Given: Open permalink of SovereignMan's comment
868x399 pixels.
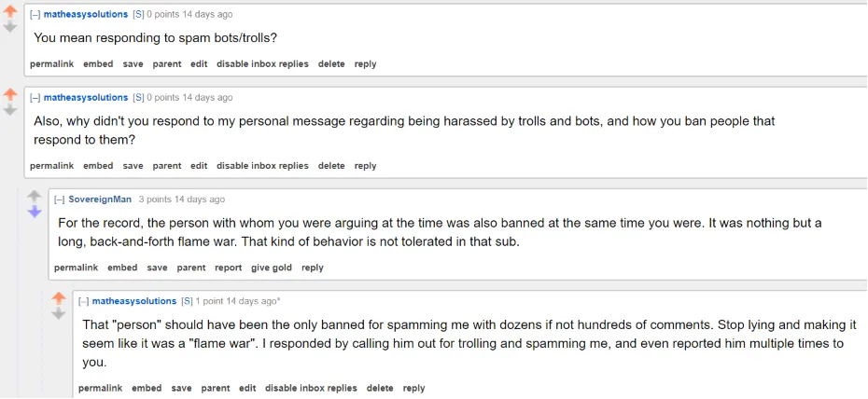Looking at the screenshot, I should 76,268.
